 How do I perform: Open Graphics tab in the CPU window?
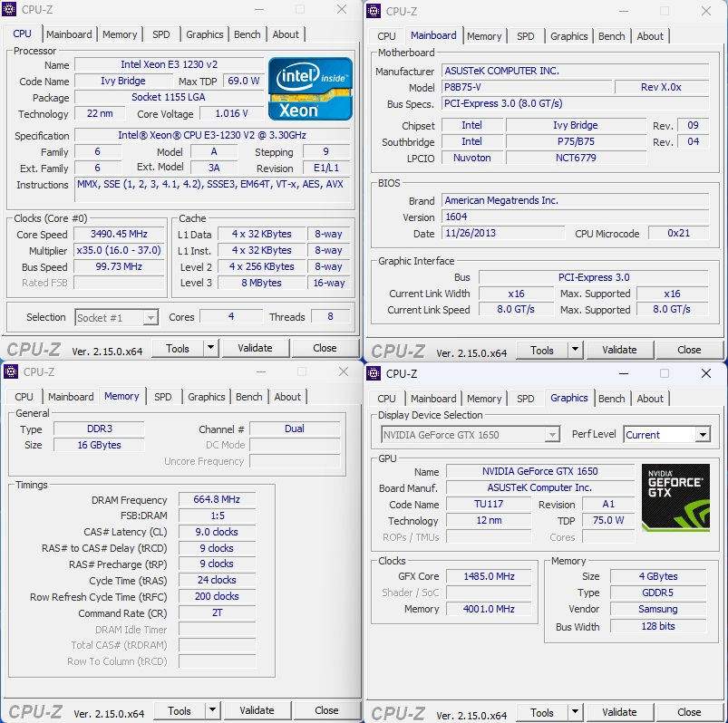[204, 34]
